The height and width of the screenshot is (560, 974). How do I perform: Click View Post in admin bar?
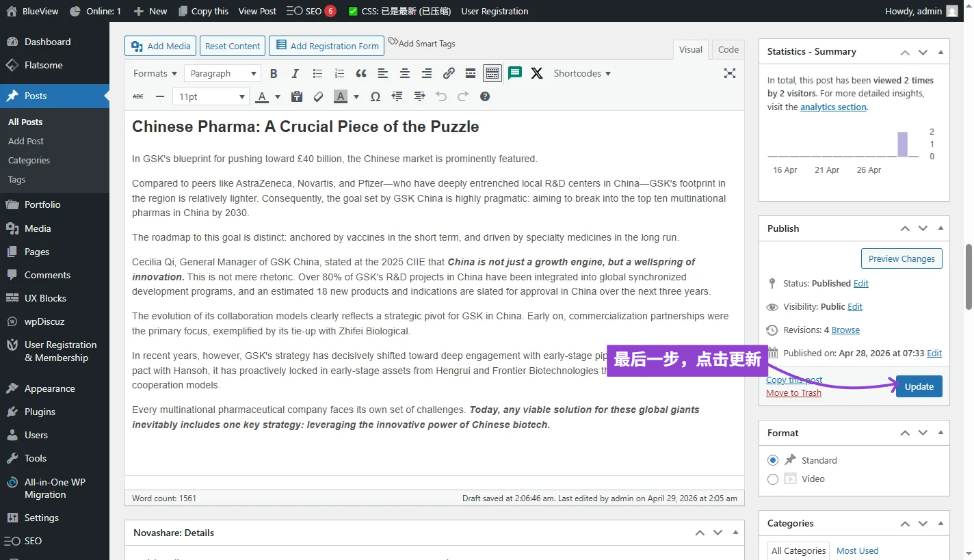(x=257, y=11)
